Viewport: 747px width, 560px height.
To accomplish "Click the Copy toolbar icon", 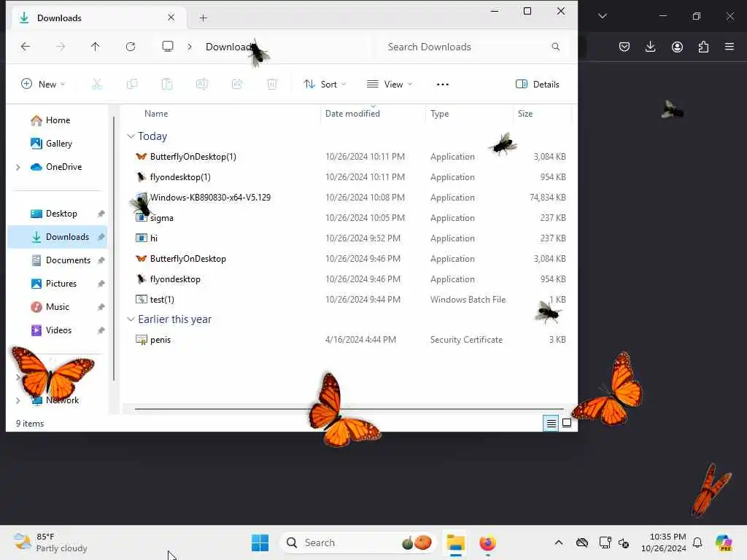I will 132,85.
